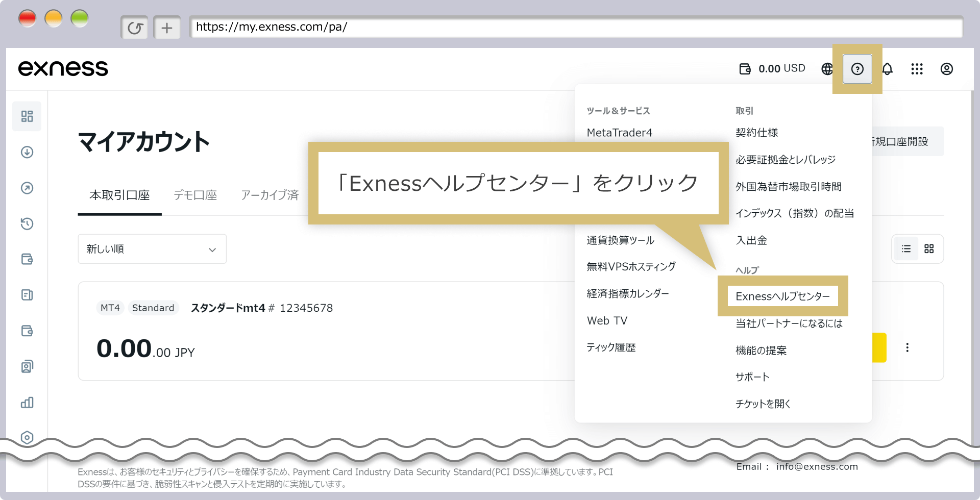
Task: Open 入出金 menu item
Action: tap(751, 240)
